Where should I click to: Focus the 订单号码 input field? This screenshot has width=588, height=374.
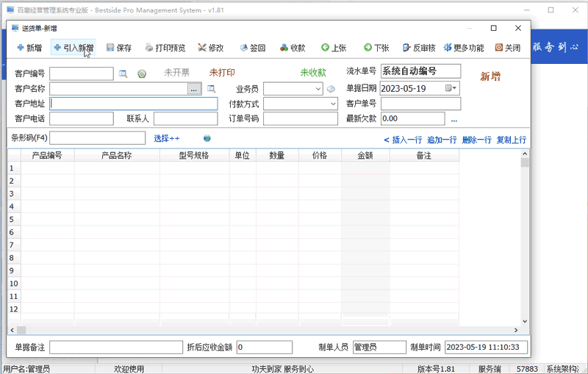[x=301, y=119]
